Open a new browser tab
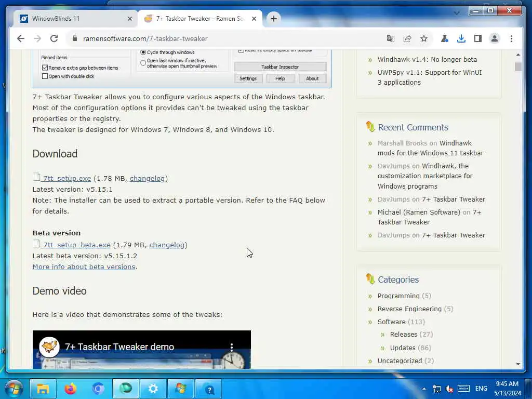This screenshot has height=399, width=532. [x=274, y=19]
